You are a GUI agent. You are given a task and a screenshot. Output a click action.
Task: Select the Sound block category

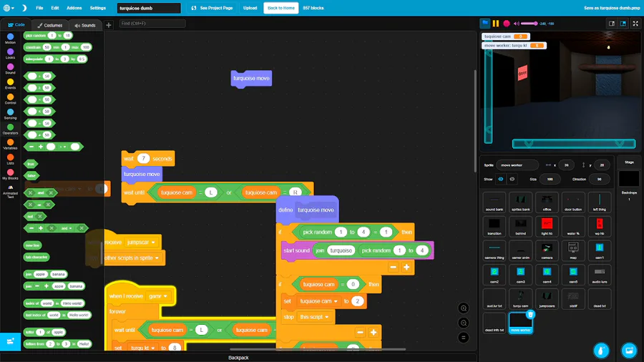point(10,69)
